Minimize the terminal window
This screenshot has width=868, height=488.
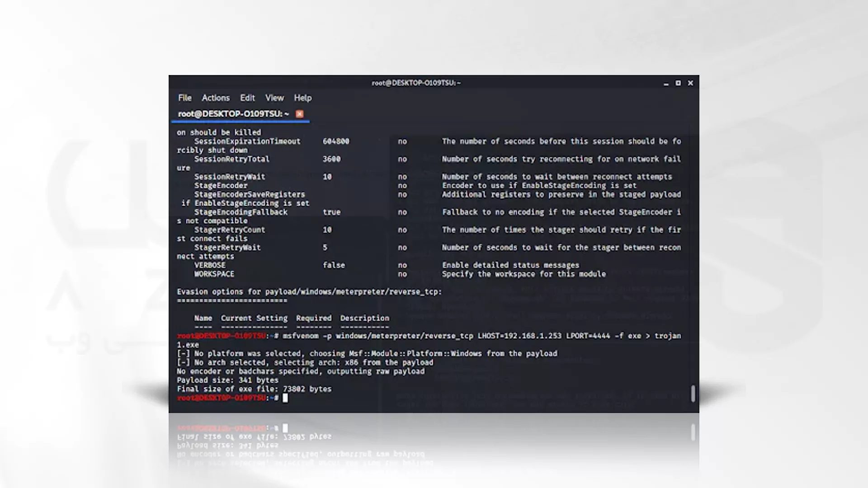point(666,84)
